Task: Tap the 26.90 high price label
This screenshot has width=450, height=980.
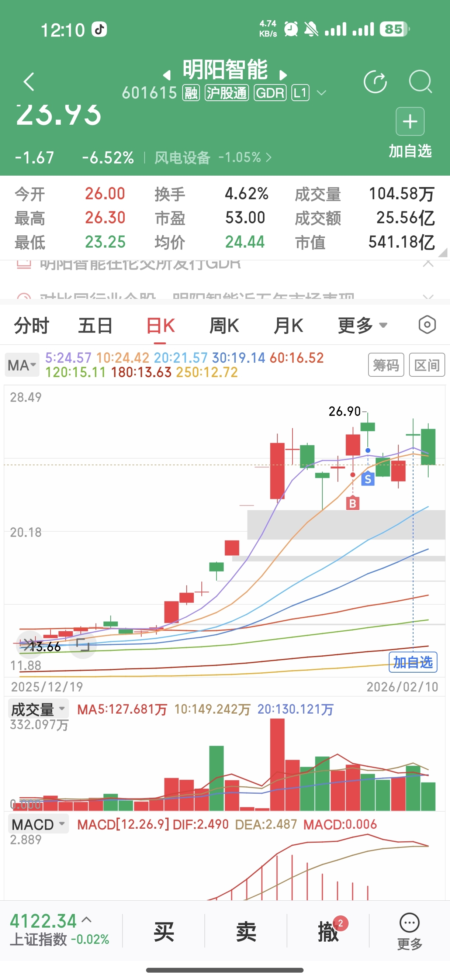Action: 344,411
